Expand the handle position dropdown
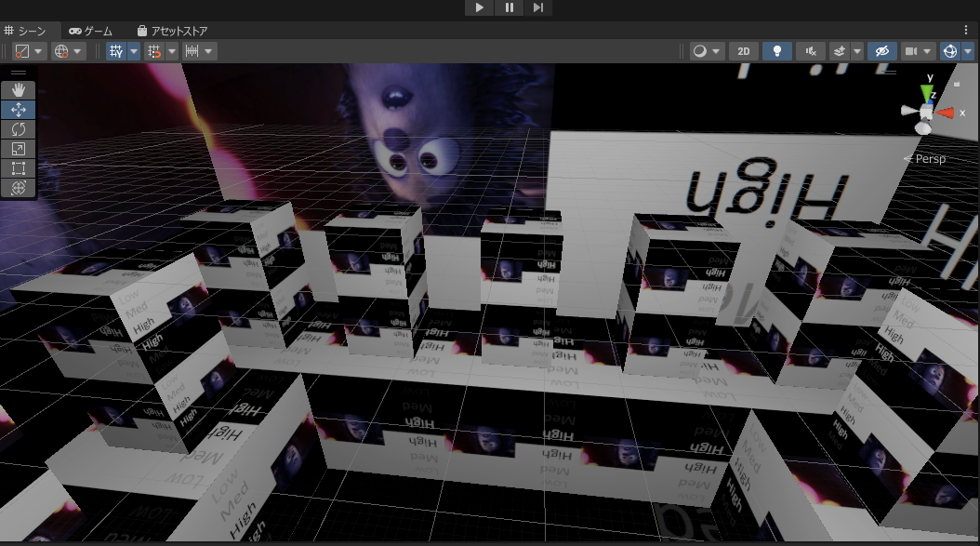The width and height of the screenshot is (980, 546). (x=38, y=51)
